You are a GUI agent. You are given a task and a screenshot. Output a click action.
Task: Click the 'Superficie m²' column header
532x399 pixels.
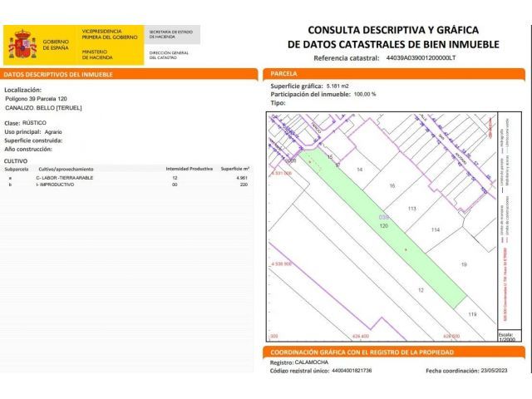[235, 169]
